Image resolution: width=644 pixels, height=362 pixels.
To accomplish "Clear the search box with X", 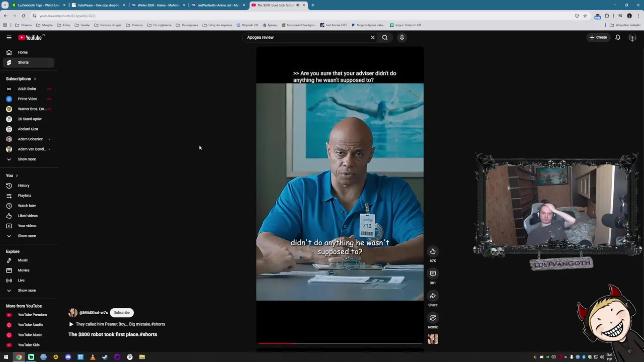I will [x=373, y=37].
